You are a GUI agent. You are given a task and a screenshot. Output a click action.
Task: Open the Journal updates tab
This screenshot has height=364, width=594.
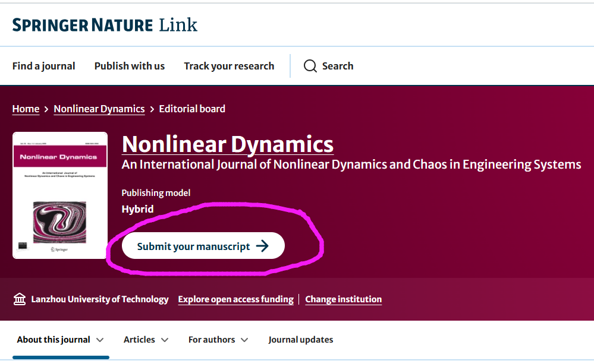click(300, 340)
